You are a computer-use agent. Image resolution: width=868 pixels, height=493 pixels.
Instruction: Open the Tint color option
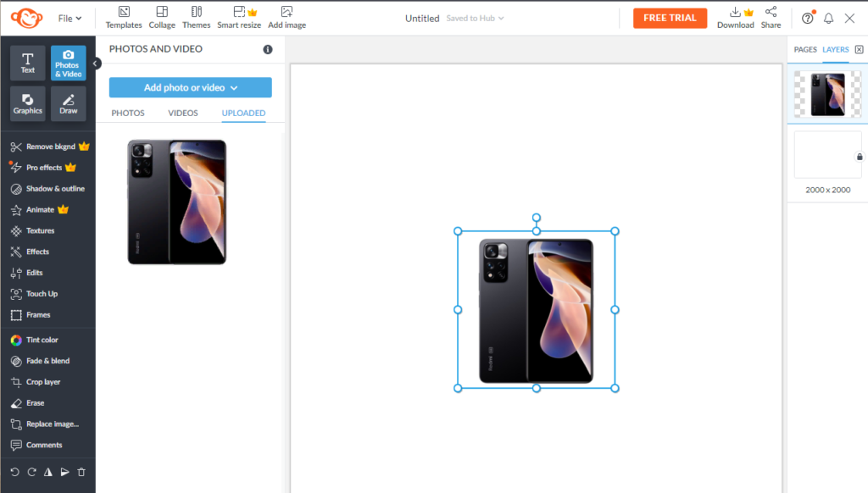coord(42,340)
